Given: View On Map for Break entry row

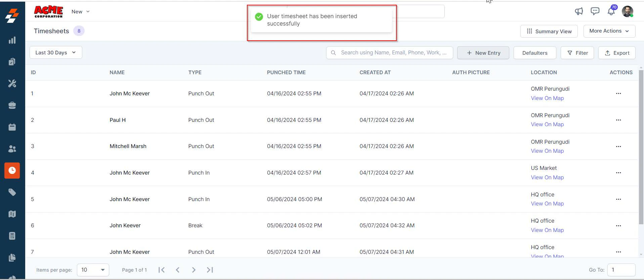Looking at the screenshot, I should pos(547,230).
